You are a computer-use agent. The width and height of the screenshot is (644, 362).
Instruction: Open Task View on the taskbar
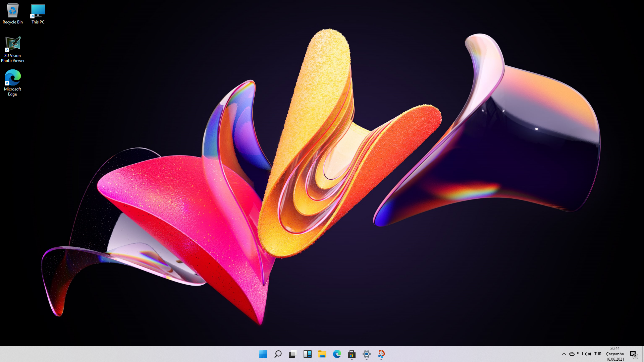tap(293, 354)
